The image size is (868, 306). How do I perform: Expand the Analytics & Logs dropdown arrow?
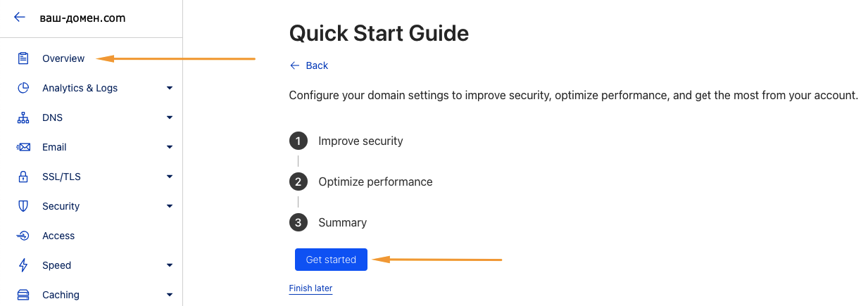tap(170, 88)
